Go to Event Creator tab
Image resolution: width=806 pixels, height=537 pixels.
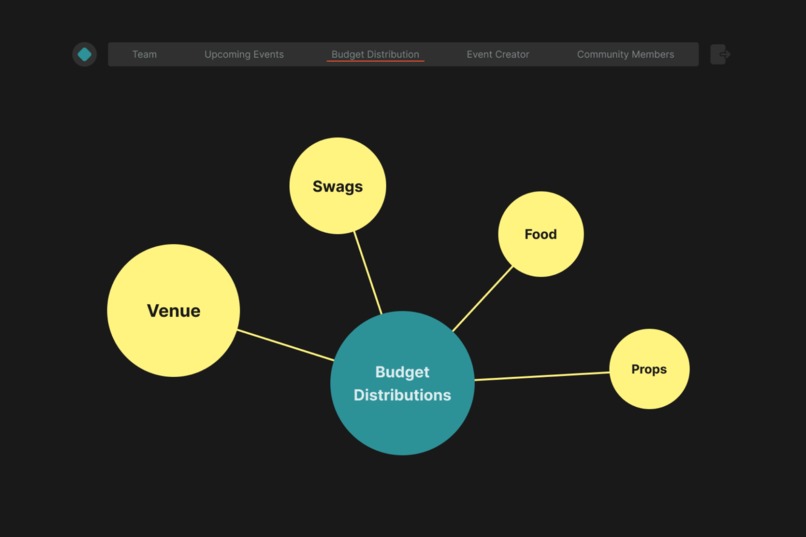click(x=498, y=54)
